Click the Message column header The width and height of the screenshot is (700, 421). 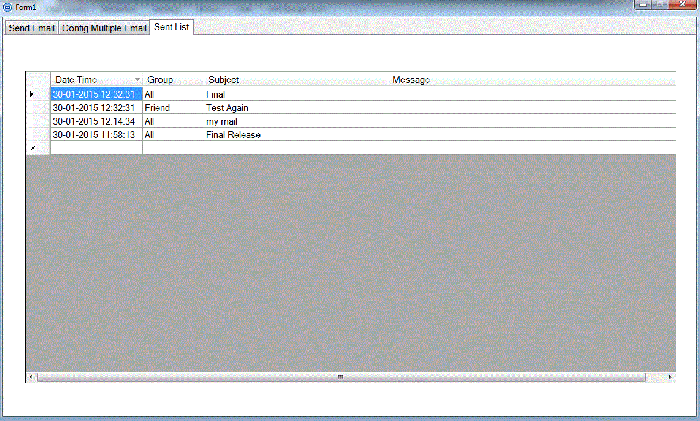pyautogui.click(x=532, y=79)
